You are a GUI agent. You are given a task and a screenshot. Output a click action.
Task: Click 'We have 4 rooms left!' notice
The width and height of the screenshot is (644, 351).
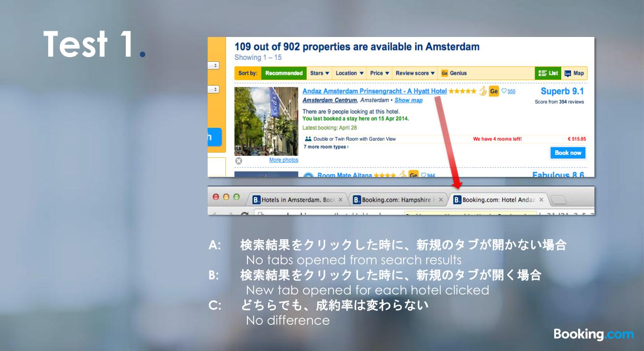(497, 139)
